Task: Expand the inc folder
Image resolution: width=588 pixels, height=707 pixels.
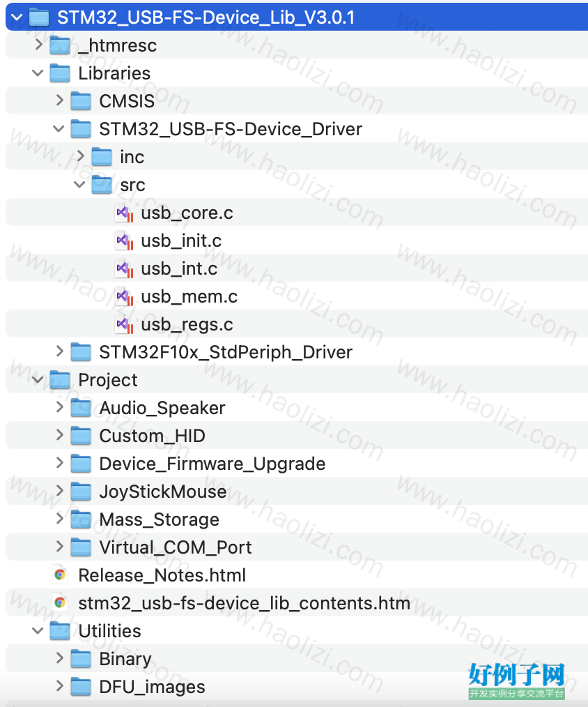Action: click(x=80, y=156)
